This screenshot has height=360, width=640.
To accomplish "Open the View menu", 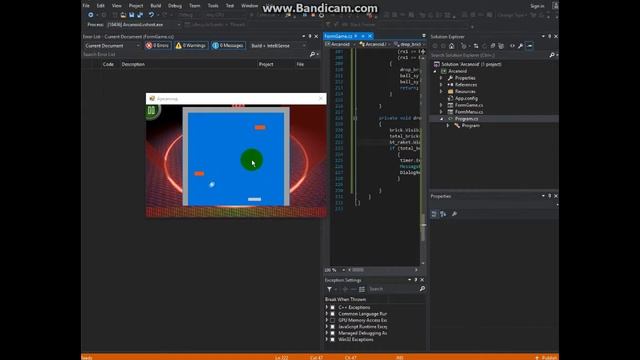I will pyautogui.click(x=117, y=6).
